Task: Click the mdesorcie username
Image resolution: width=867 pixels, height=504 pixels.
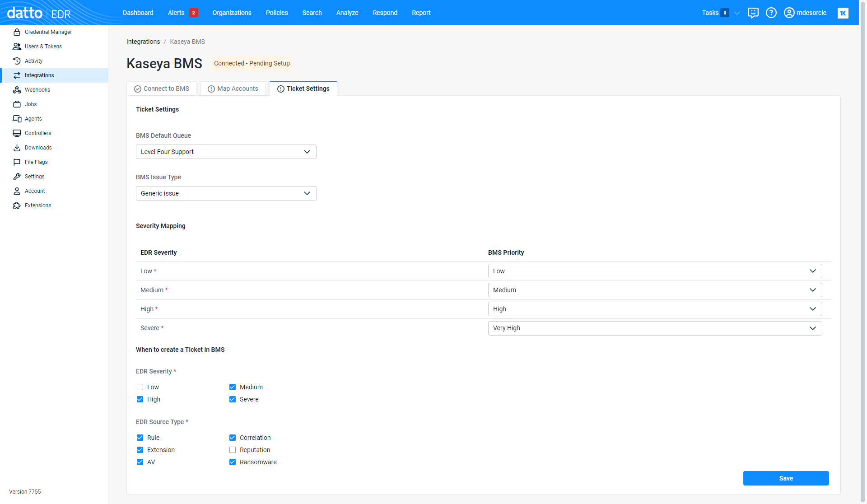Action: pyautogui.click(x=811, y=13)
